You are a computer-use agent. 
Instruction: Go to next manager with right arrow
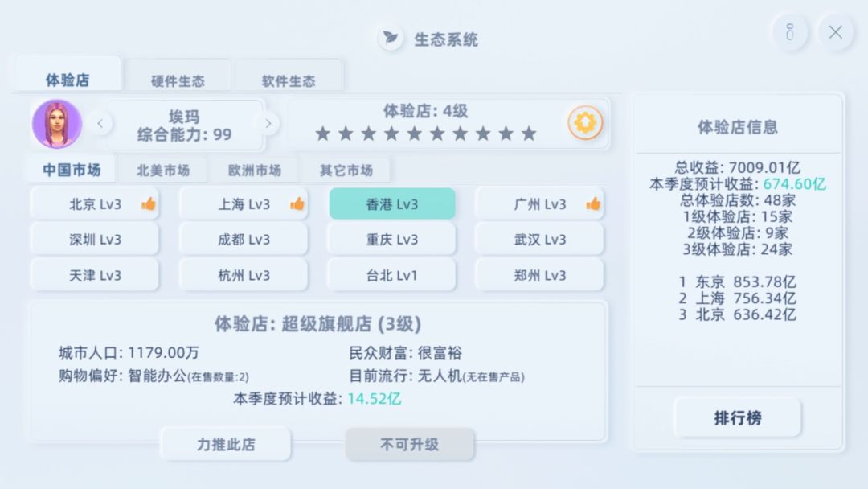tap(268, 124)
